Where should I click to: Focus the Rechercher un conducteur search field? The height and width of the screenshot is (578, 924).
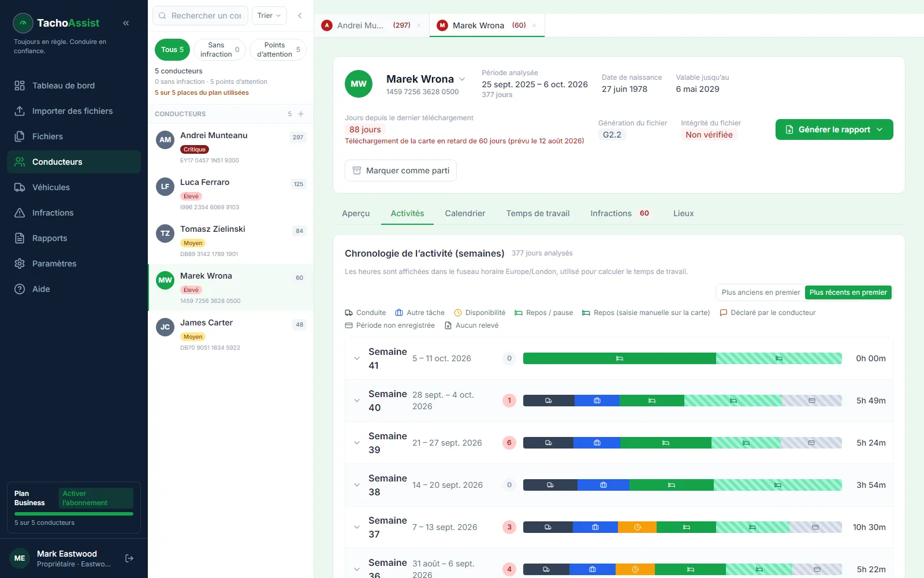(x=200, y=16)
